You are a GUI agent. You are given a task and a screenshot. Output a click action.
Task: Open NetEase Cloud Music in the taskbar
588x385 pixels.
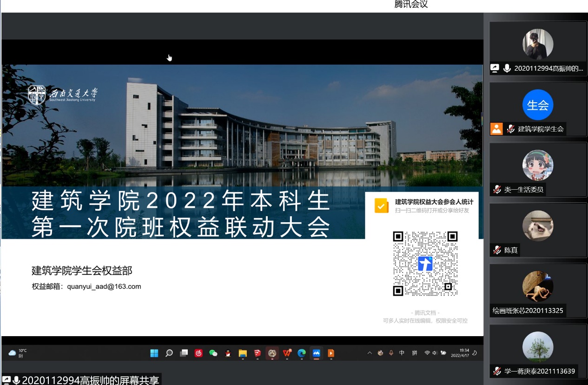[x=198, y=353]
